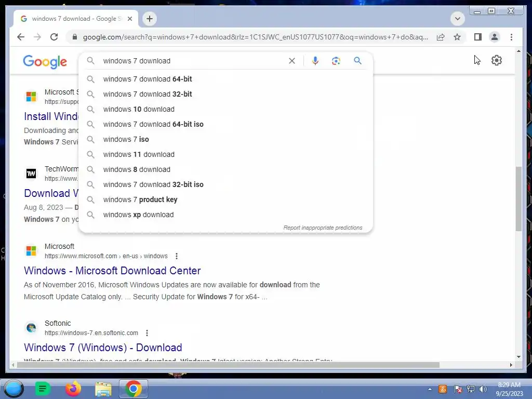Click the browser address bar URL

255,37
